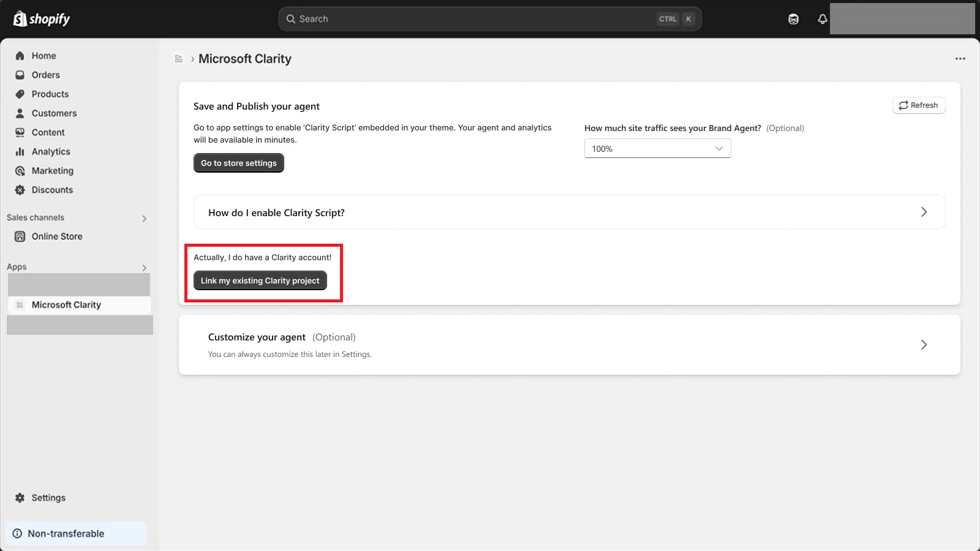Viewport: 980px width, 551px height.
Task: Click the Non-transferable info icon
Action: click(x=17, y=533)
